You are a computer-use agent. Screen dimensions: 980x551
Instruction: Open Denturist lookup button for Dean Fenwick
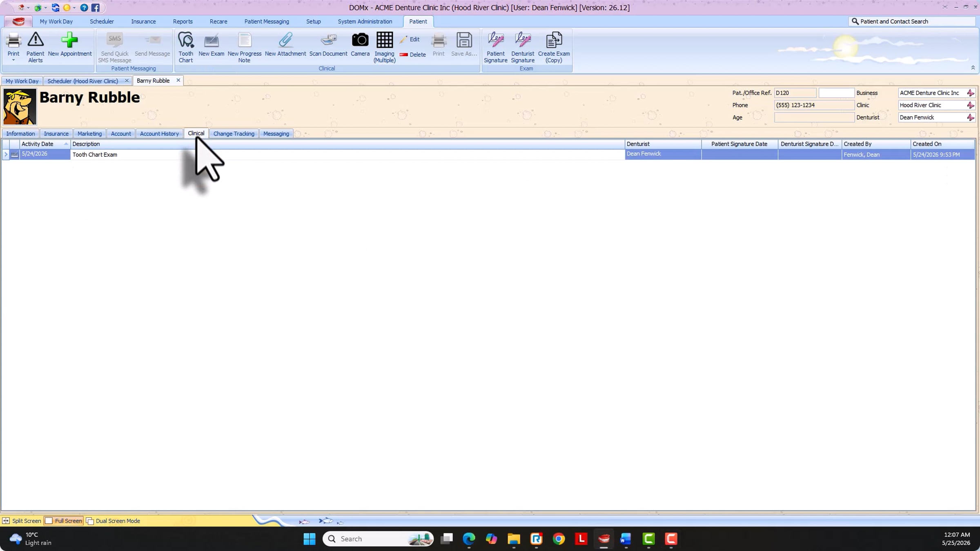pyautogui.click(x=971, y=118)
